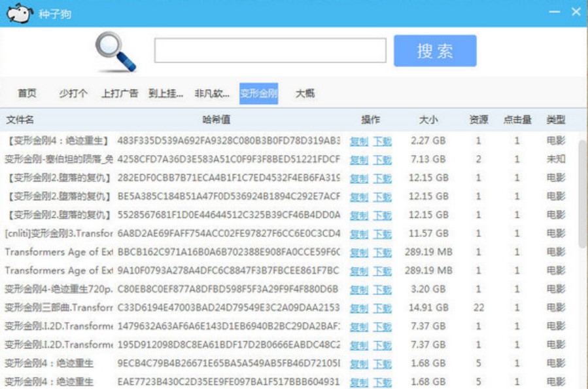
Task: Click the 未知 type cell
Action: pos(556,159)
